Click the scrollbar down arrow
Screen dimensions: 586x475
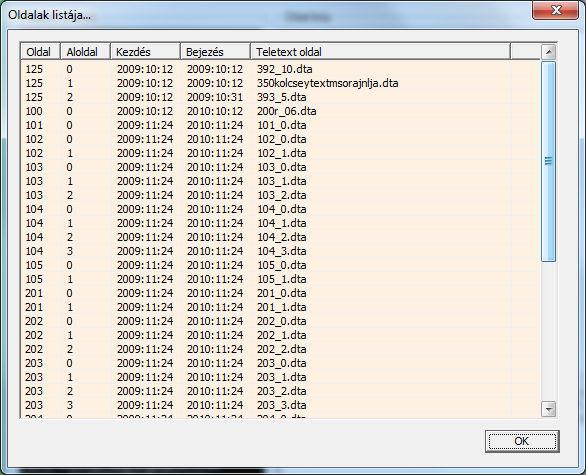pyautogui.click(x=548, y=409)
